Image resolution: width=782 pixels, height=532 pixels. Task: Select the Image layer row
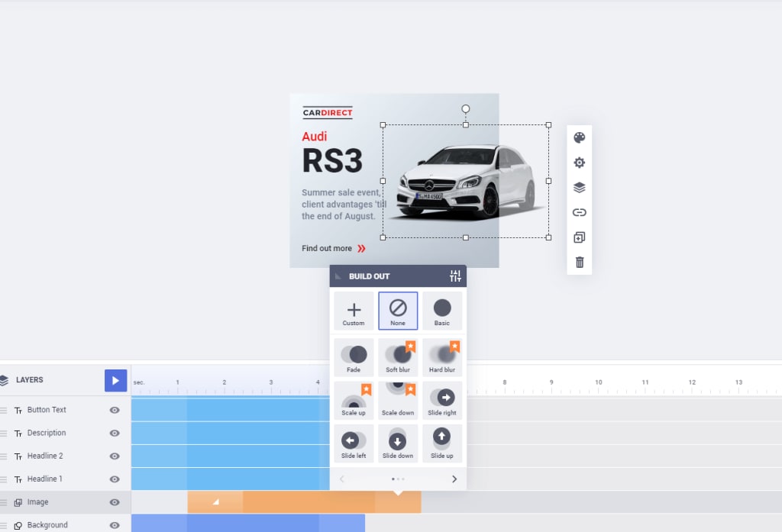coord(66,502)
